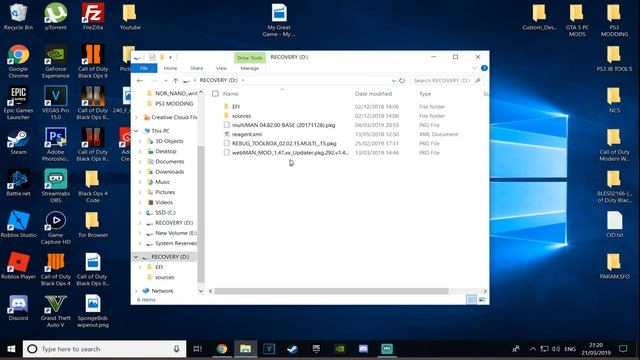The width and height of the screenshot is (640, 360).
Task: Click the Type here to search box
Action: coord(104,349)
